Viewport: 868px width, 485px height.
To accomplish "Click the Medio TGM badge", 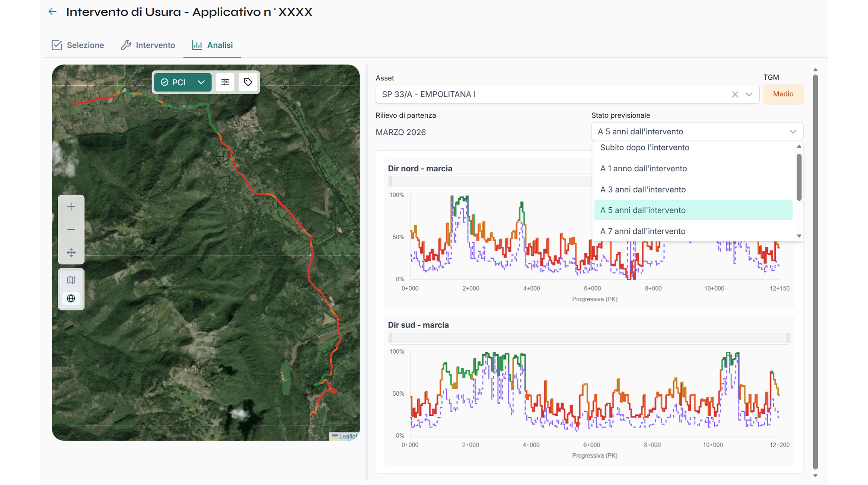I will (783, 94).
